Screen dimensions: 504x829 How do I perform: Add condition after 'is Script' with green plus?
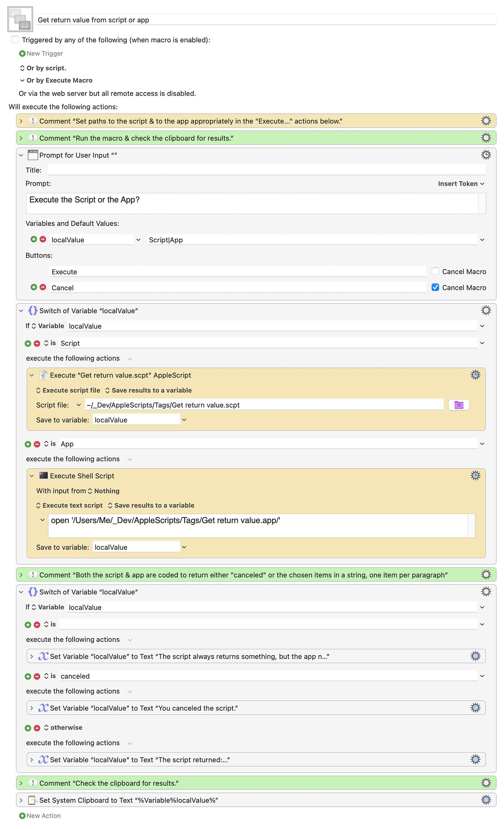(x=28, y=344)
